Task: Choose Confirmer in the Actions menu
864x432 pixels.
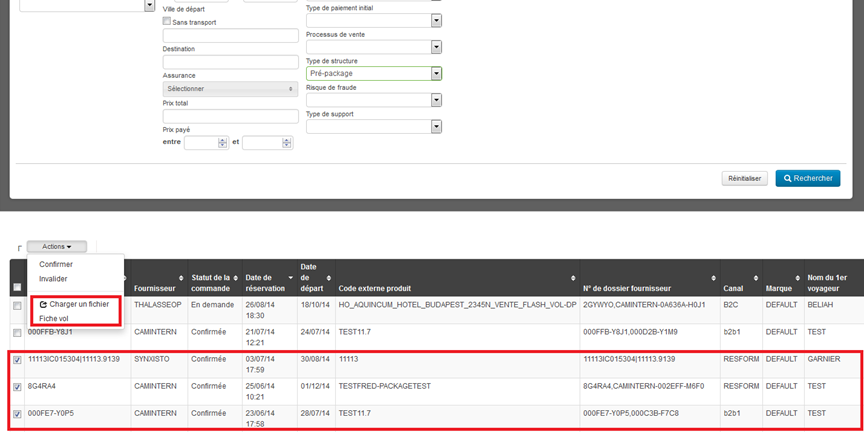Action: point(56,264)
